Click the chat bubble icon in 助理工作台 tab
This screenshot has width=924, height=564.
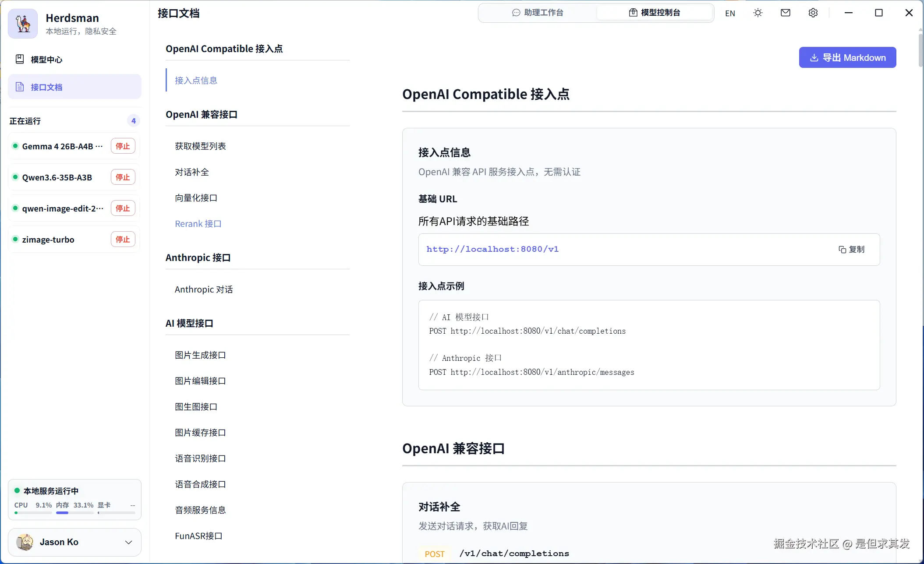516,13
